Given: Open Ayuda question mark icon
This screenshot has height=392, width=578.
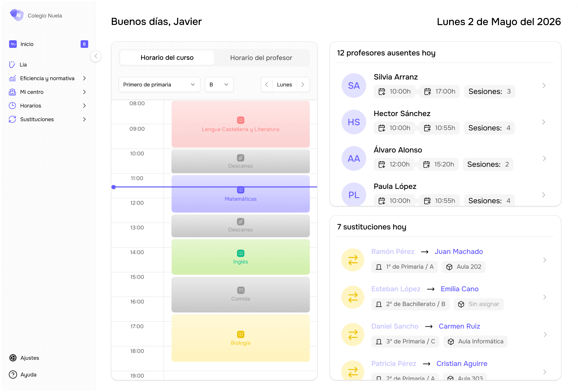Looking at the screenshot, I should click(x=13, y=375).
